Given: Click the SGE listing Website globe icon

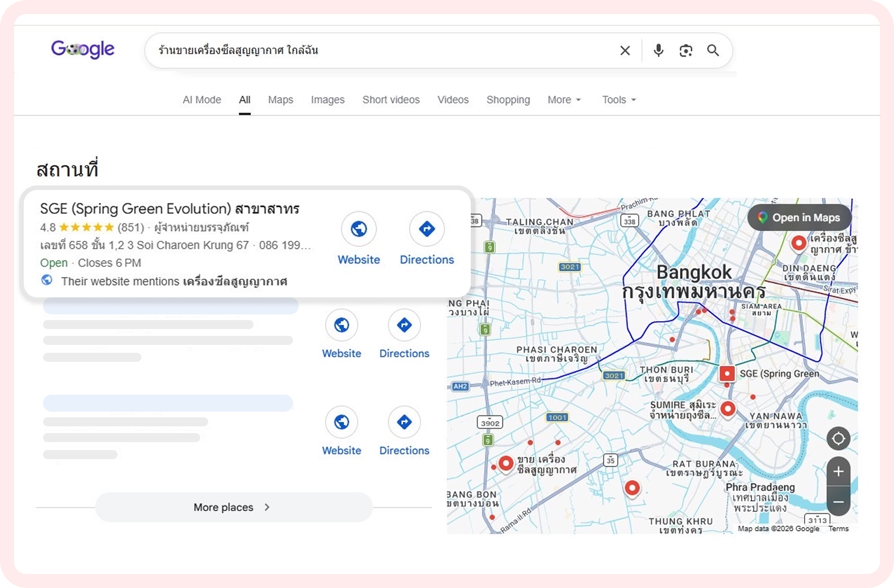Looking at the screenshot, I should 359,229.
